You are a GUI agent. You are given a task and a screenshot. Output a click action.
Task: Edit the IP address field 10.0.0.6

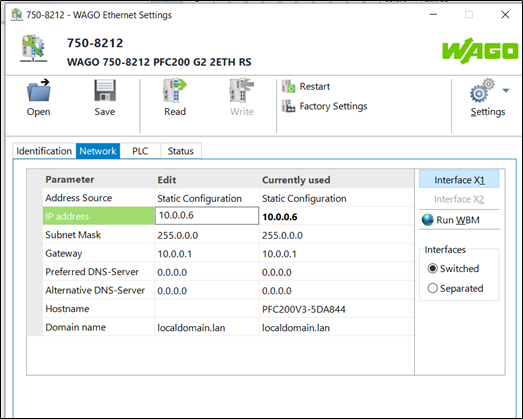[x=207, y=216]
